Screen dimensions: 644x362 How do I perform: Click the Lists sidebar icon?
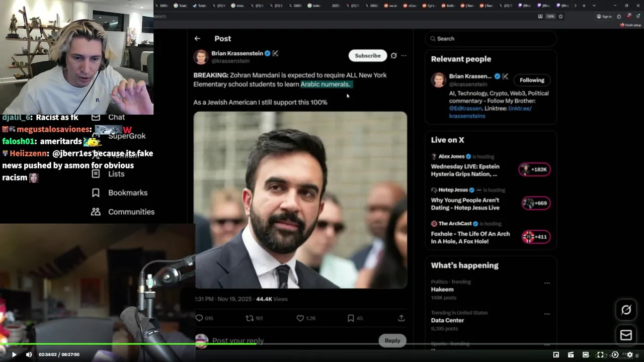coord(96,173)
